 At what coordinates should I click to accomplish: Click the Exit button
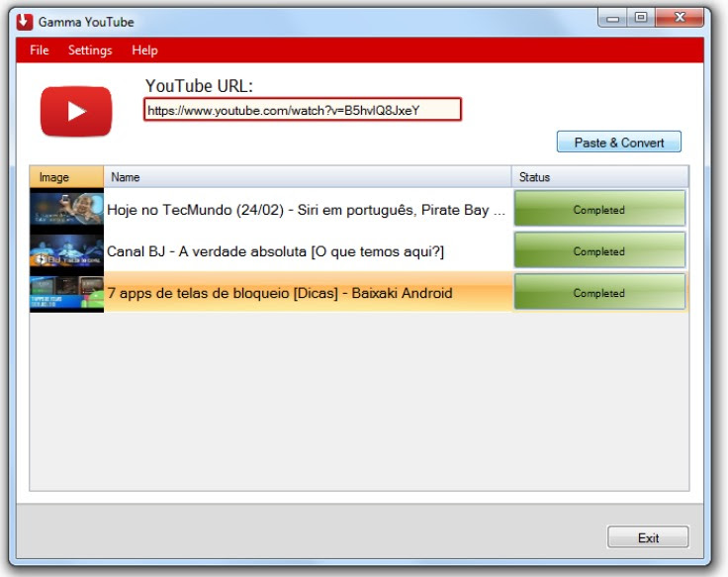coord(648,537)
